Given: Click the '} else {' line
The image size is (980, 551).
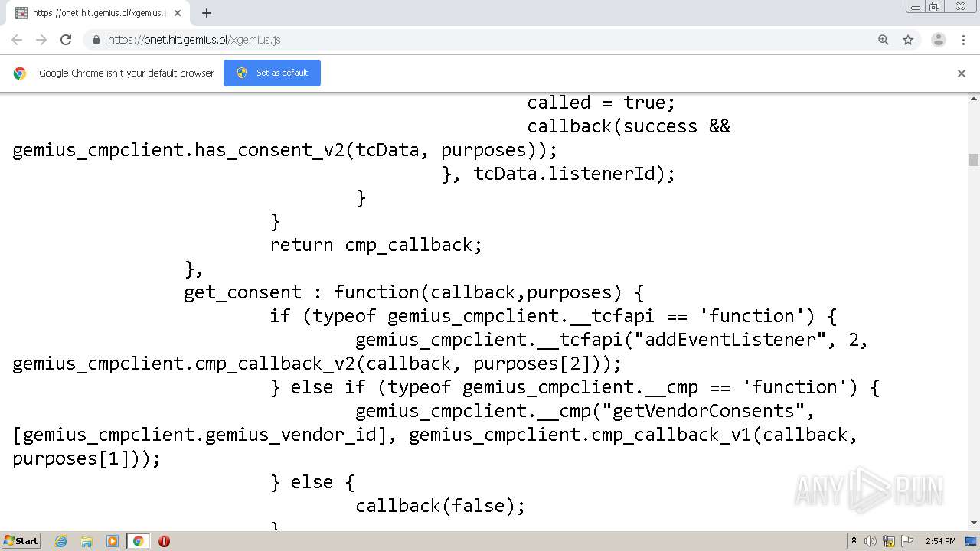Looking at the screenshot, I should click(312, 482).
